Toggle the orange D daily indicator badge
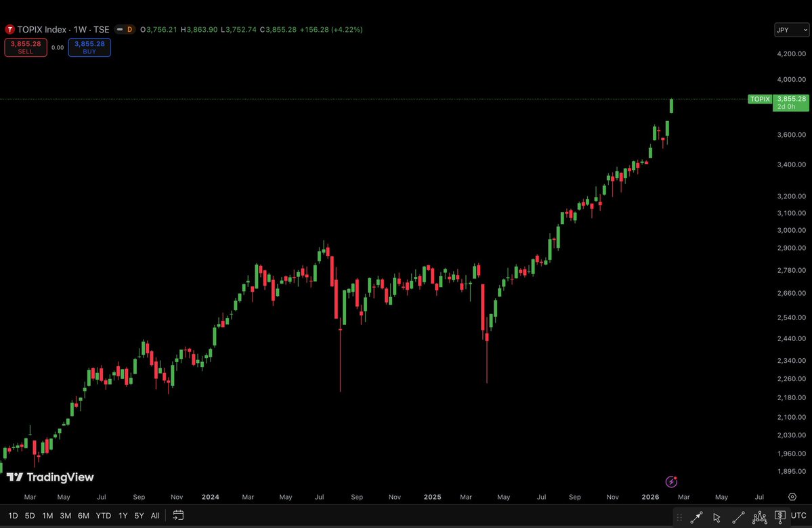 tap(129, 29)
